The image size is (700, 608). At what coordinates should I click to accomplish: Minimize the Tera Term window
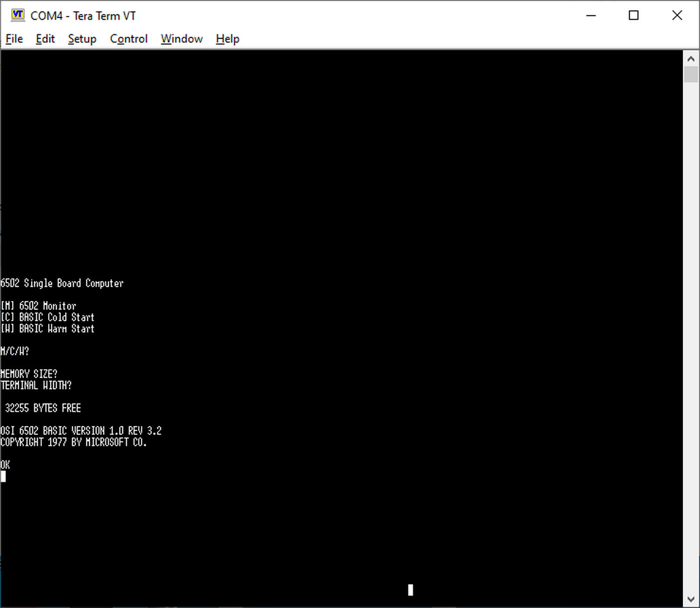coord(591,15)
